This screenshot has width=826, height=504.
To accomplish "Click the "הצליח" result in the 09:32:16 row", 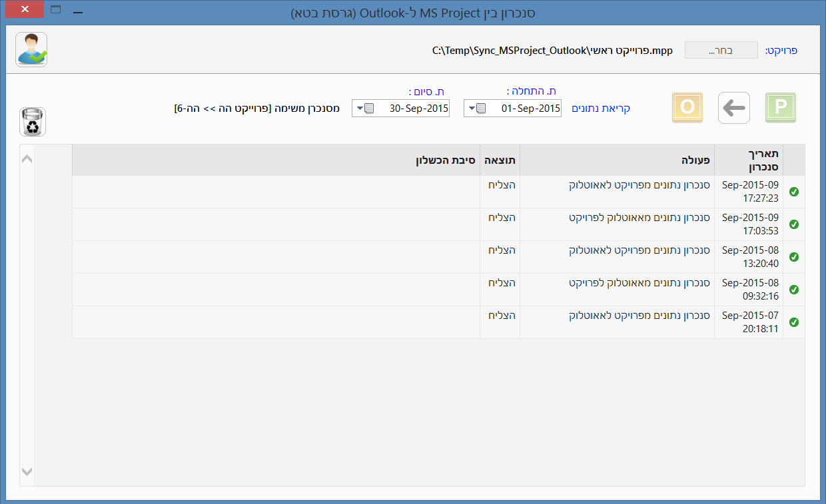I will [x=502, y=283].
